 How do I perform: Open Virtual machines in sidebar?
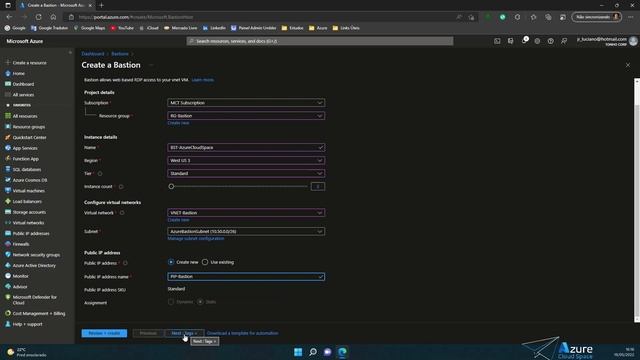(x=28, y=191)
